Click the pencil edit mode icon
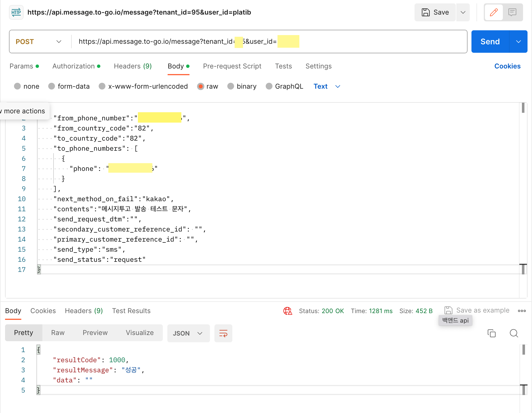 pyautogui.click(x=494, y=12)
